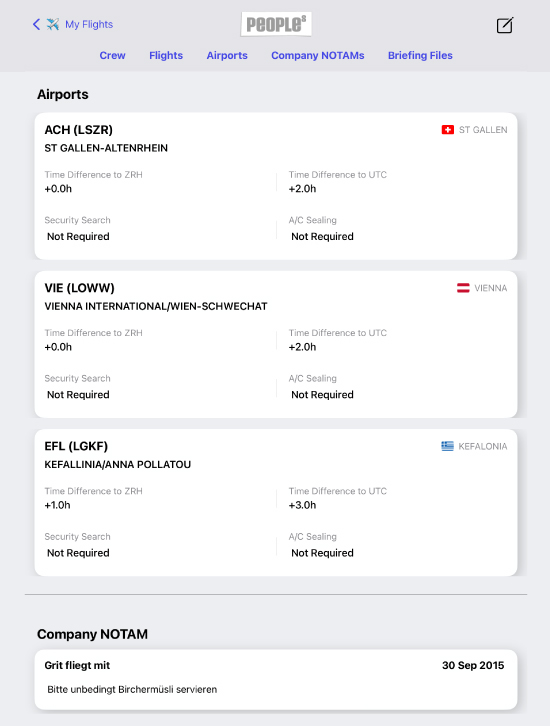Tap the Austrian flag next to VIENNA
Viewport: 550px width, 726px height.
[x=463, y=288]
